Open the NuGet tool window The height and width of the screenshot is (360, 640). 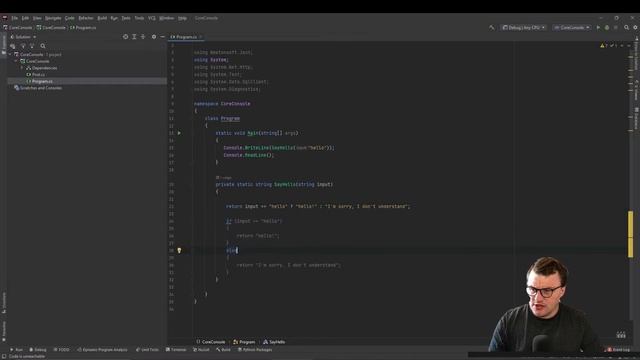(201, 350)
